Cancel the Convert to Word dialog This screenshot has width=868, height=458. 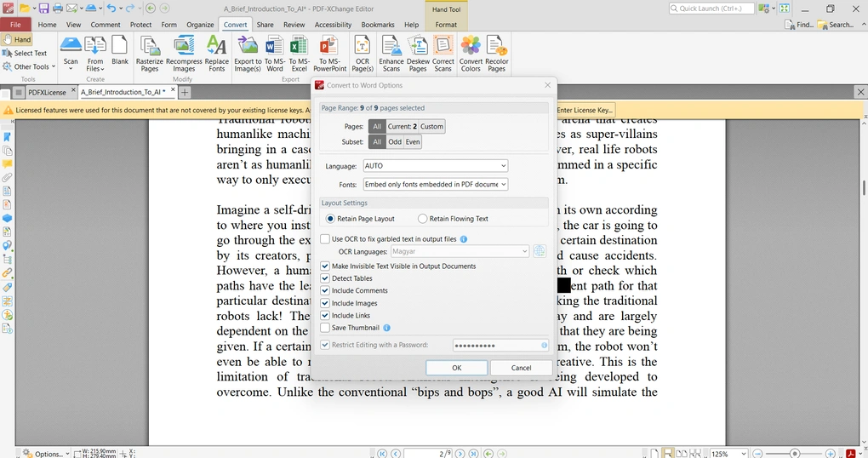(x=521, y=368)
